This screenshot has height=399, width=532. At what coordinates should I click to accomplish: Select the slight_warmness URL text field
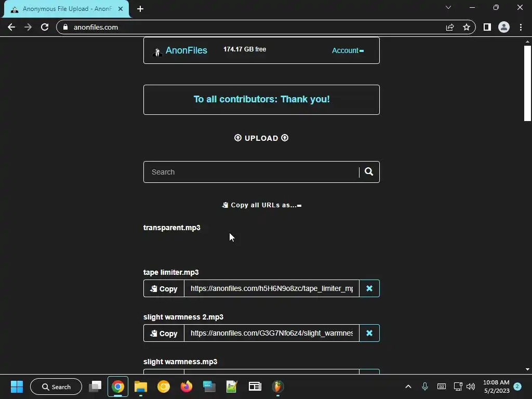tap(271, 333)
